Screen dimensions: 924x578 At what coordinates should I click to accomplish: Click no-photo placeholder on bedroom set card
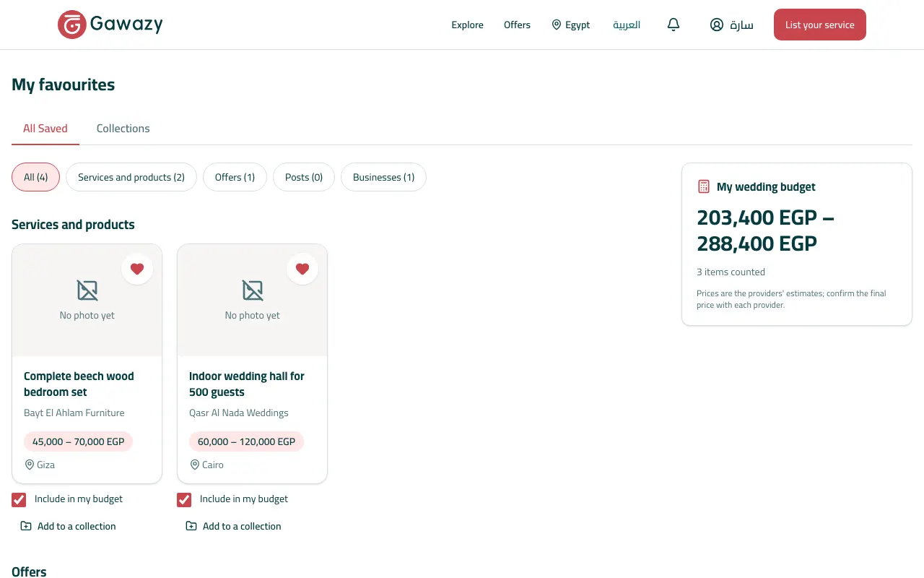(x=87, y=300)
